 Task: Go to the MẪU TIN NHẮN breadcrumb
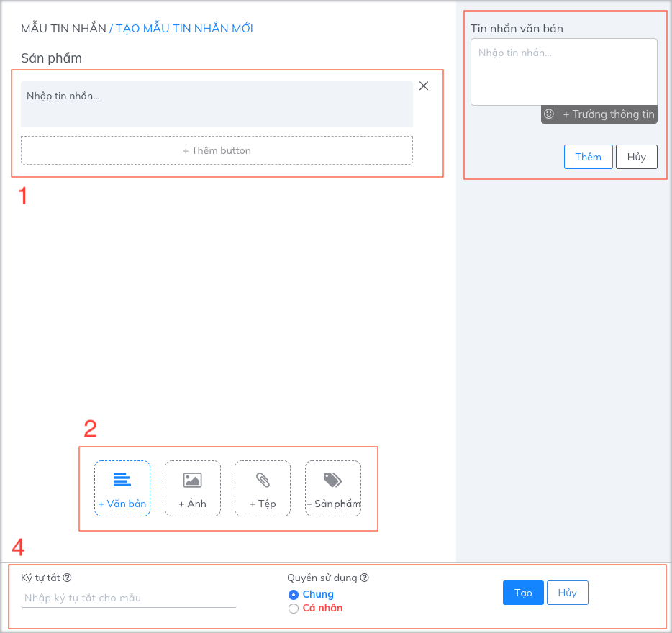coord(63,29)
